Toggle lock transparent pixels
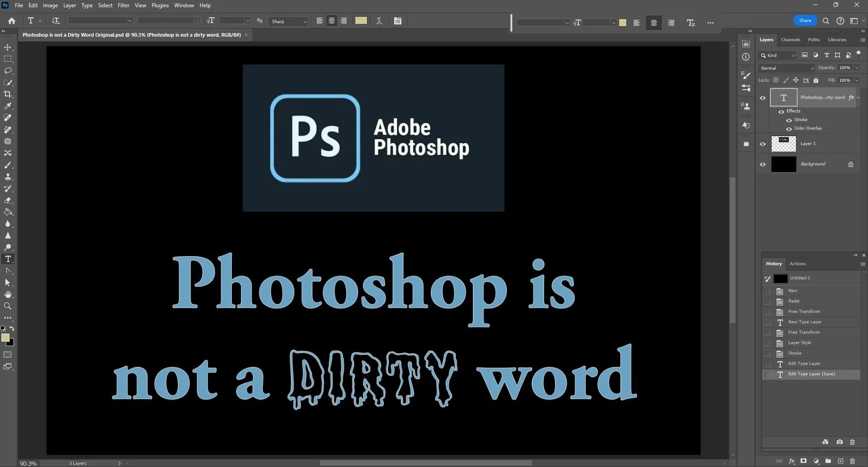This screenshot has height=467, width=868. click(x=776, y=80)
